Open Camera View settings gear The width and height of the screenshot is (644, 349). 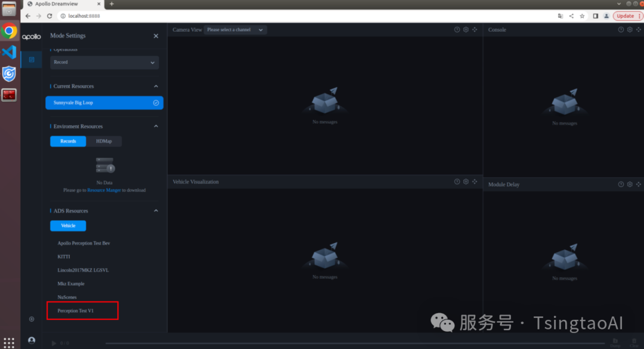tap(466, 30)
